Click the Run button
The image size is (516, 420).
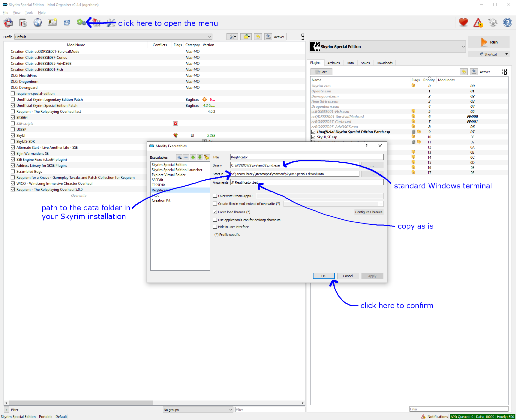pos(488,42)
